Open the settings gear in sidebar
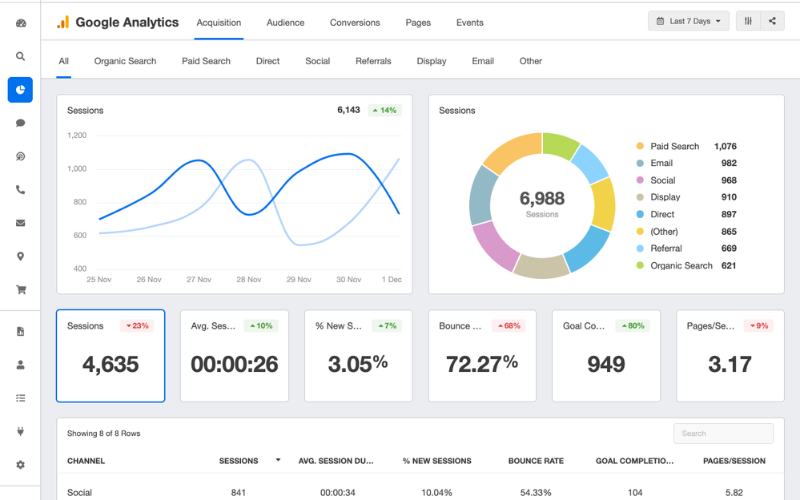This screenshot has height=500, width=800. coord(20,465)
